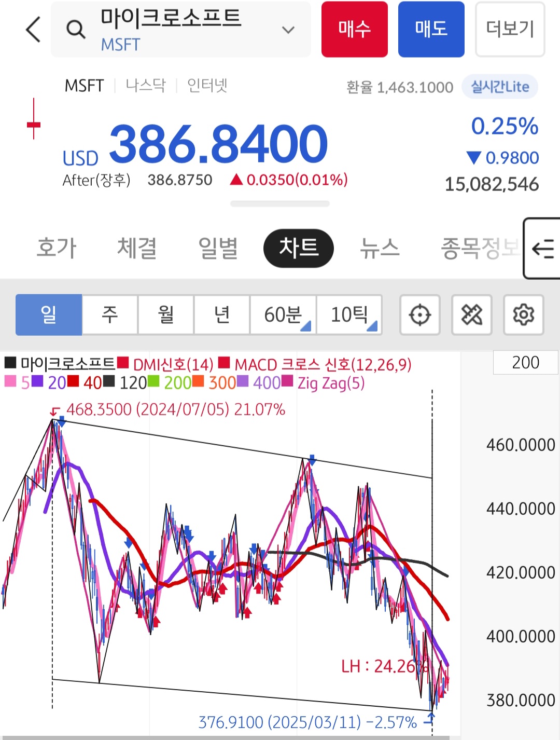Click the orange 300-day MA legend entry

[214, 382]
